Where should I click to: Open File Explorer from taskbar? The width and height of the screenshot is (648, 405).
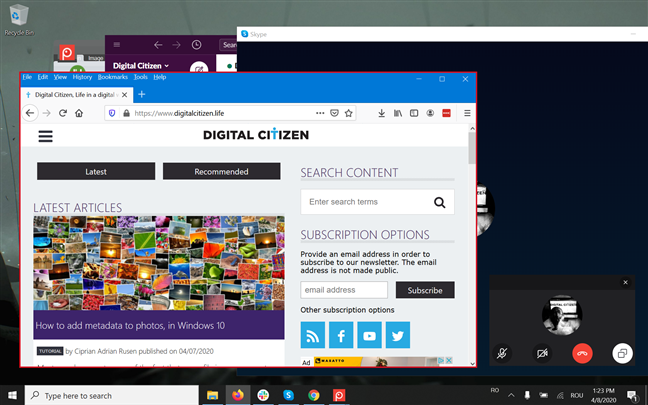[212, 395]
